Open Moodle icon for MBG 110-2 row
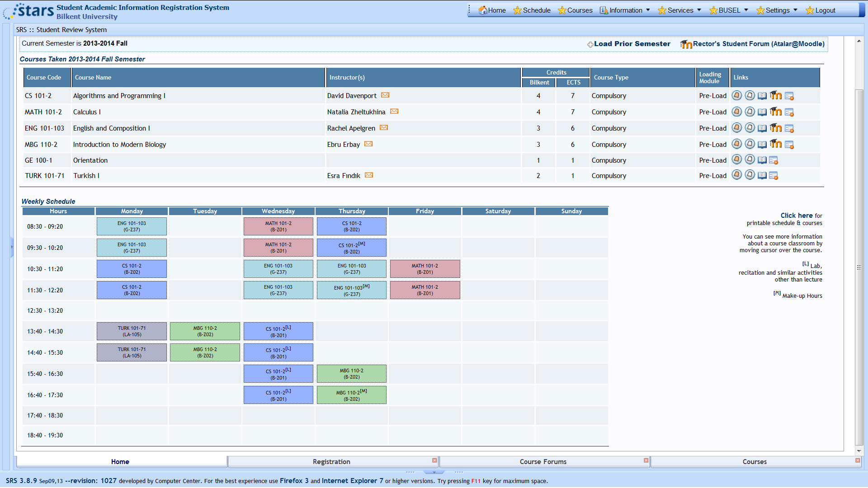The image size is (868, 488). click(776, 144)
